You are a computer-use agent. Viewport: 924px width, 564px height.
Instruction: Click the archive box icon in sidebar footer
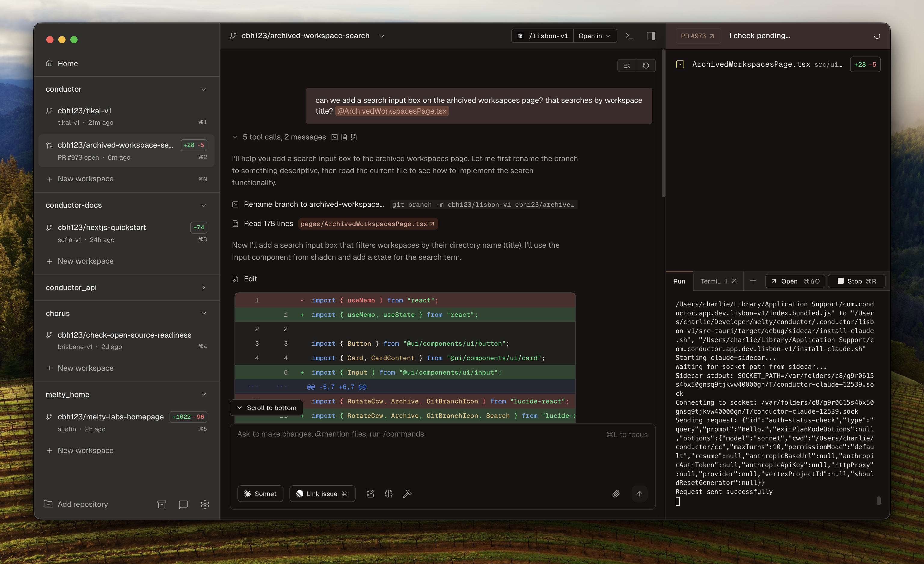point(162,504)
